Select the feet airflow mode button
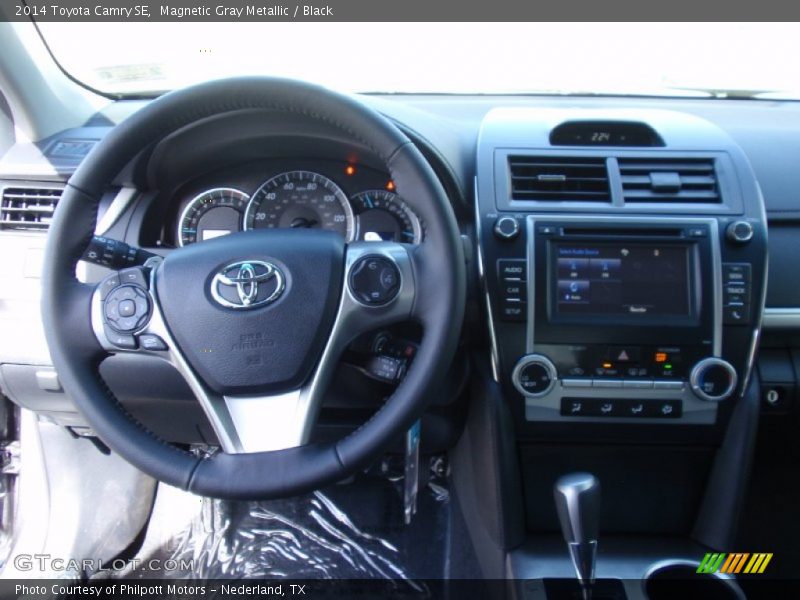This screenshot has width=800, height=600. point(637,409)
